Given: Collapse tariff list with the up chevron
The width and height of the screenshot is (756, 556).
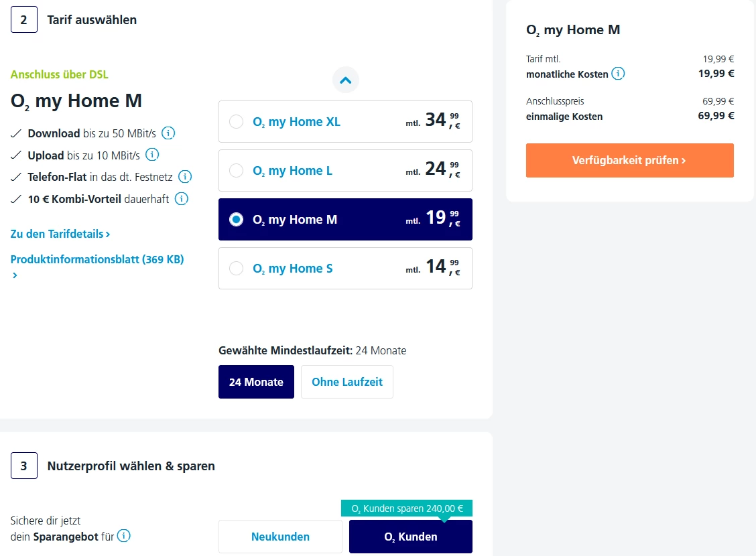Looking at the screenshot, I should click(x=346, y=80).
